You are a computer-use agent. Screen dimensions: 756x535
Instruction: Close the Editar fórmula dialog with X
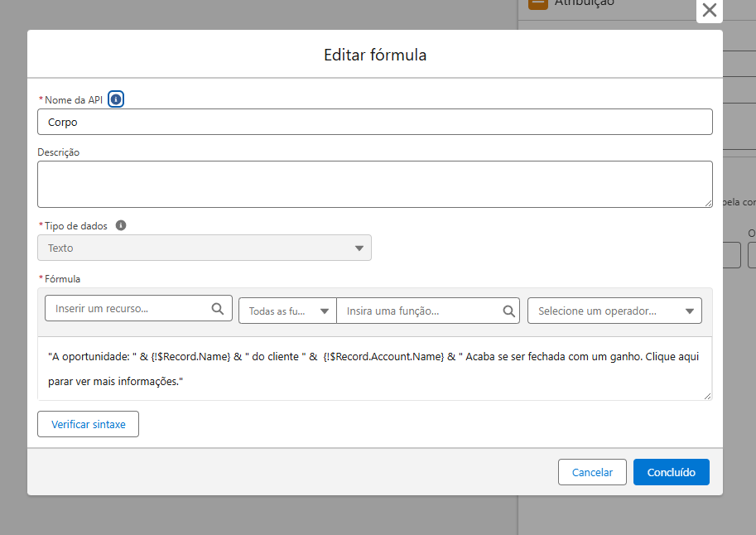pyautogui.click(x=709, y=10)
